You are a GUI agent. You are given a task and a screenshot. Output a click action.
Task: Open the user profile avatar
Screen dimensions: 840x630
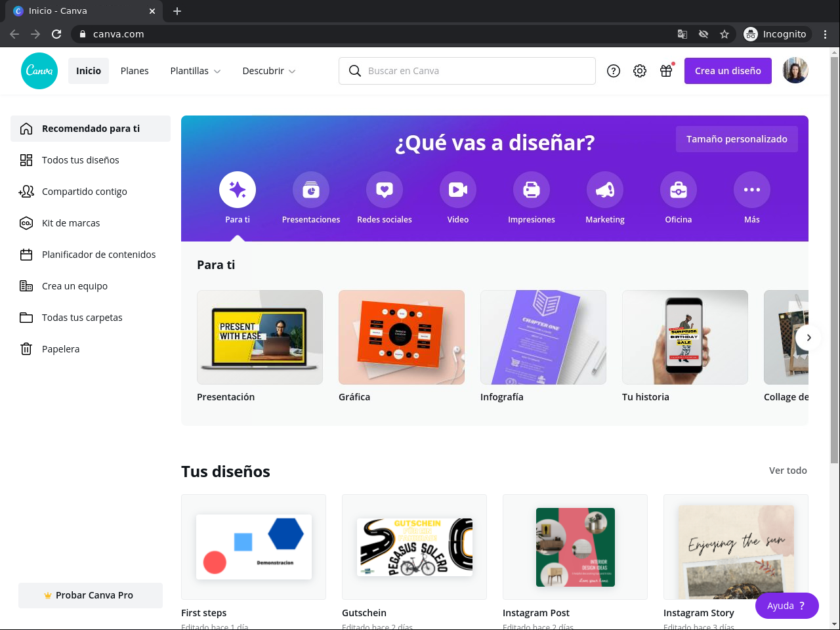tap(795, 71)
